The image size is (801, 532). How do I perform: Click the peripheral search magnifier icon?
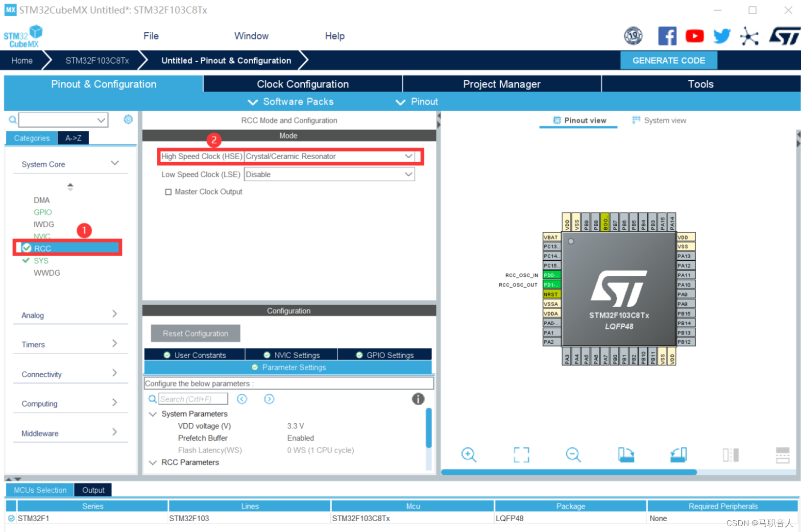(x=12, y=120)
